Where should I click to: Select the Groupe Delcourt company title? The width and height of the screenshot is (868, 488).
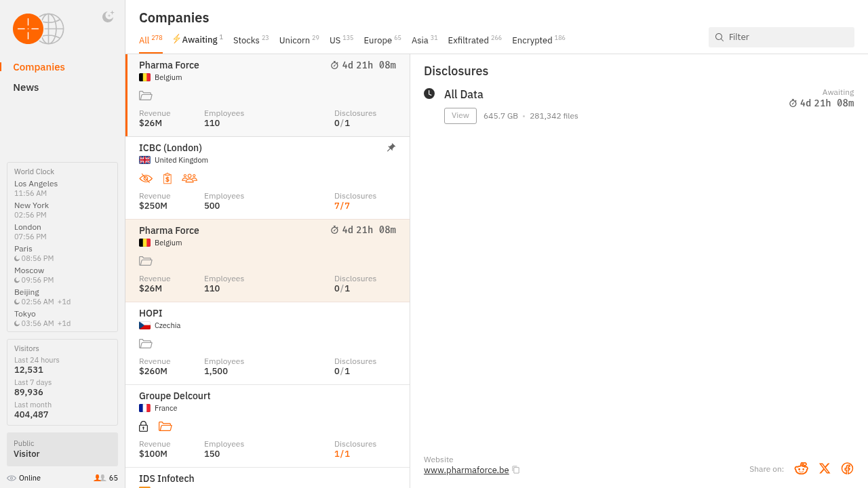174,396
